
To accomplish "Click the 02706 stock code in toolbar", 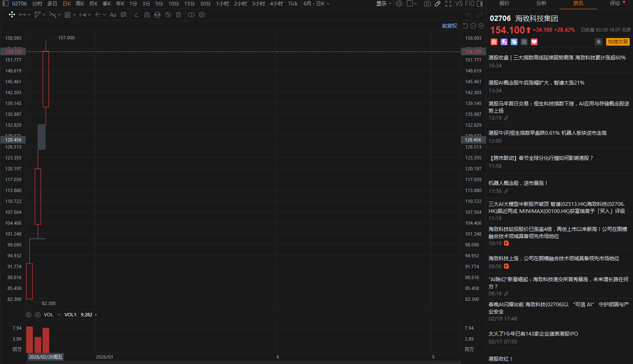I will coord(19,3).
